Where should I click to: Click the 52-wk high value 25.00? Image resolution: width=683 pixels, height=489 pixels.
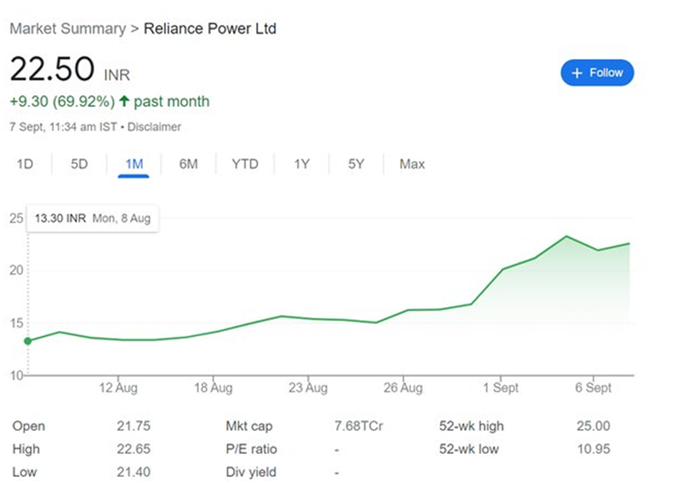tap(593, 426)
